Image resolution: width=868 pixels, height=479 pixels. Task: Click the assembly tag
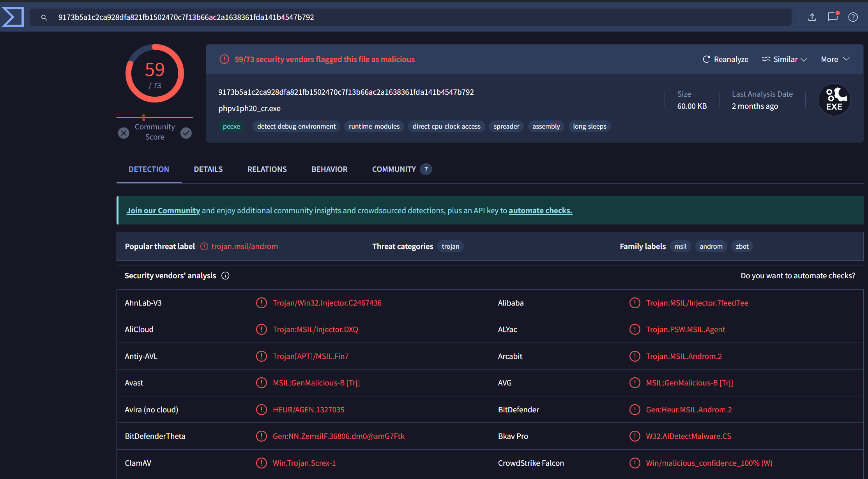(x=546, y=126)
